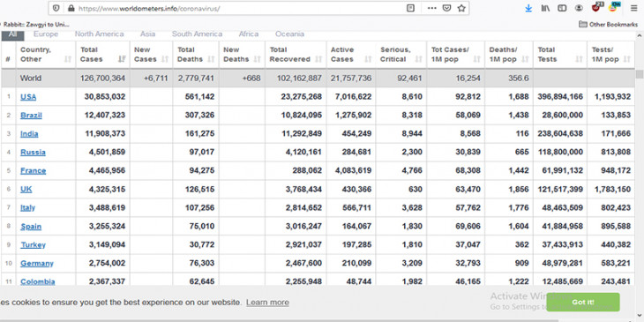644x322 pixels.
Task: Switch to the Europe tab
Action: pos(46,34)
